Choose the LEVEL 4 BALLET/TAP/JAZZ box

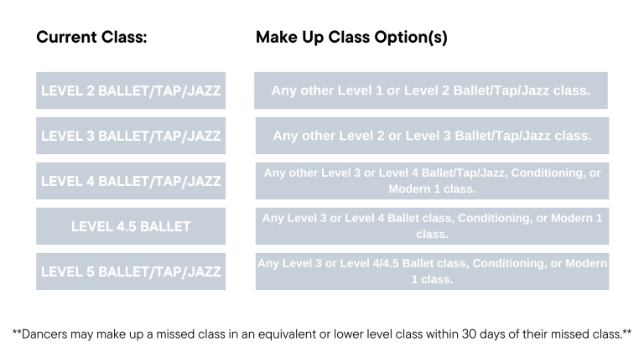coord(131,181)
